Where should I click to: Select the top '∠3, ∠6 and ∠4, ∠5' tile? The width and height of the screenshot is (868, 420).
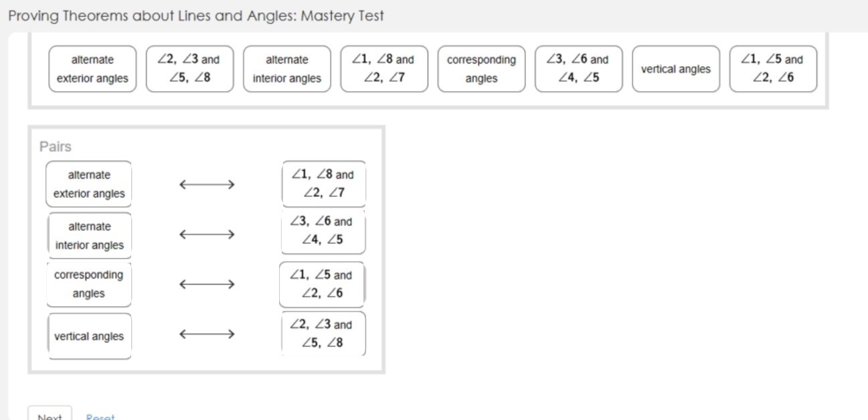coord(578,69)
